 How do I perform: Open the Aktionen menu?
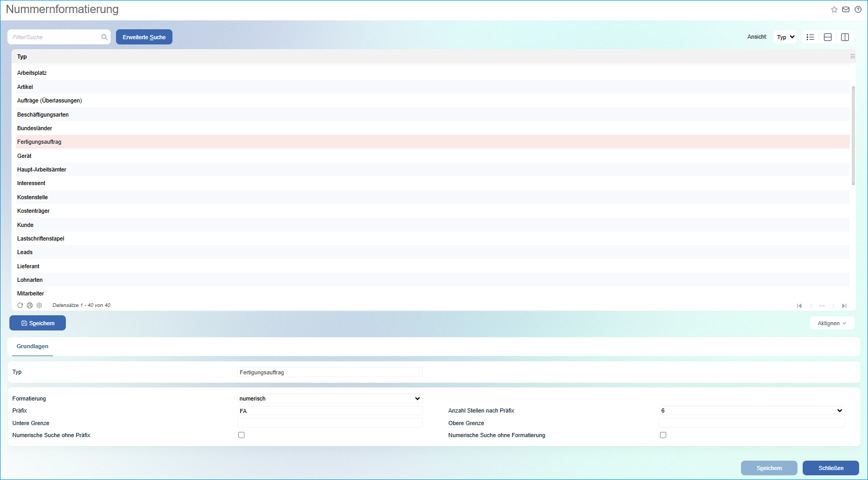[x=832, y=323]
